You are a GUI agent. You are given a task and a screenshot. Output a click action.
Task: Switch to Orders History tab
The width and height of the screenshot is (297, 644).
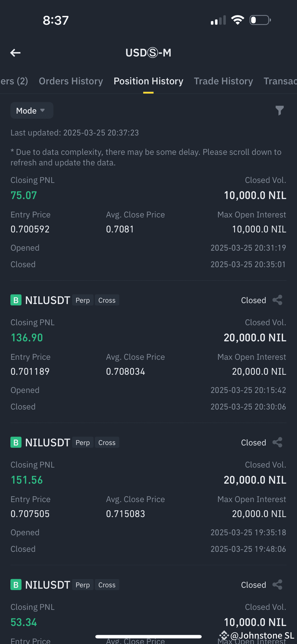tap(71, 81)
